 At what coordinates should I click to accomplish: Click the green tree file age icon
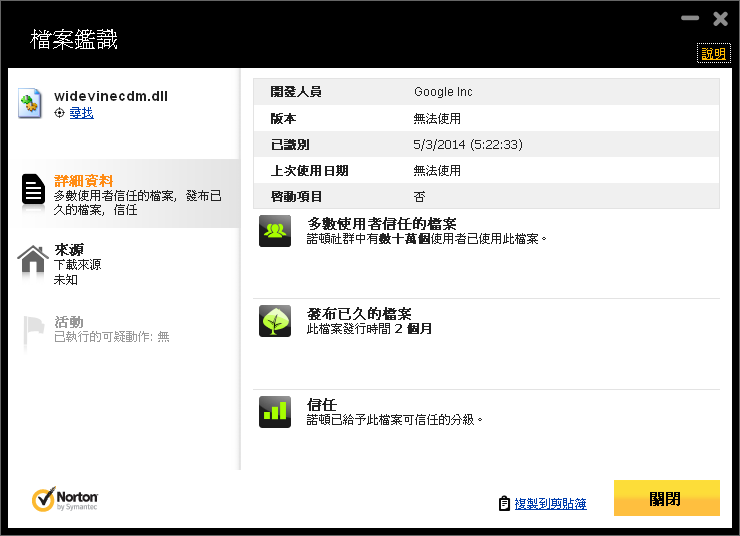pyautogui.click(x=275, y=321)
